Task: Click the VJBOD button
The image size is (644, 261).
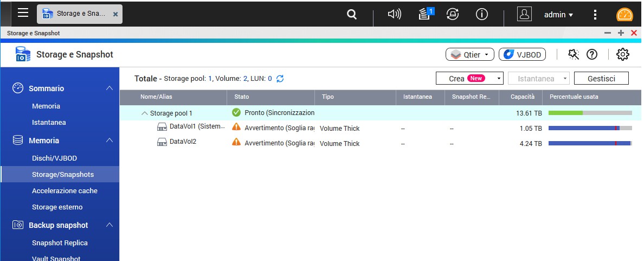Action: point(522,54)
